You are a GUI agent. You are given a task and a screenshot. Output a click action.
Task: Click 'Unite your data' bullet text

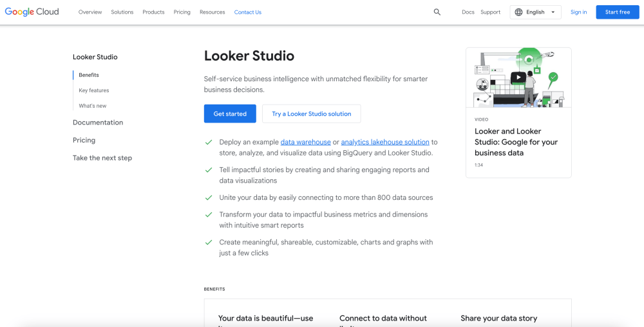click(x=326, y=197)
